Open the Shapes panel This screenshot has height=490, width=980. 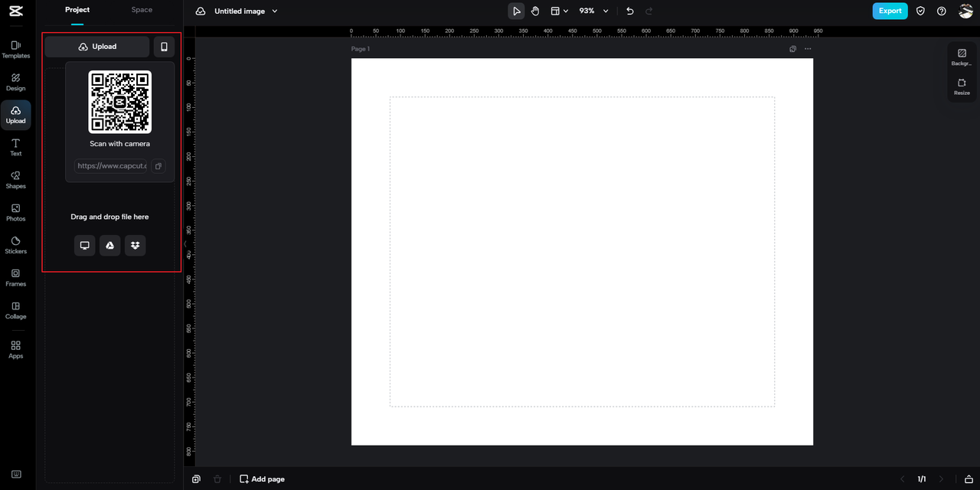[15, 180]
